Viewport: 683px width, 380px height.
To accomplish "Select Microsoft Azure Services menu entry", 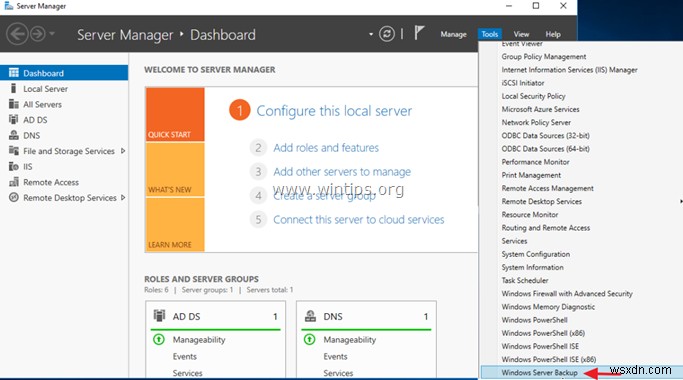I will coord(540,109).
